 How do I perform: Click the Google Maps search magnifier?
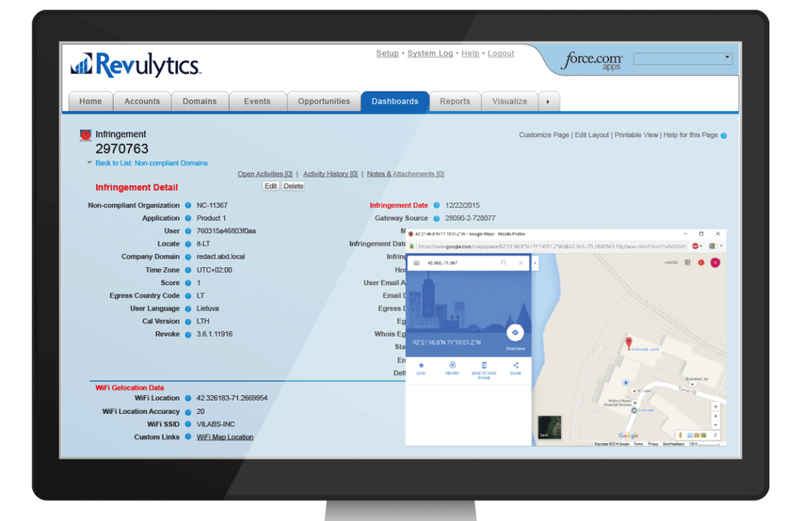click(503, 263)
